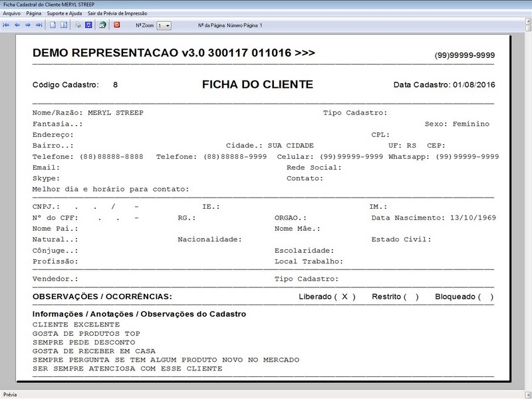Viewport: 532px width, 399px height.
Task: Advance to the next page arrow
Action: [28, 25]
